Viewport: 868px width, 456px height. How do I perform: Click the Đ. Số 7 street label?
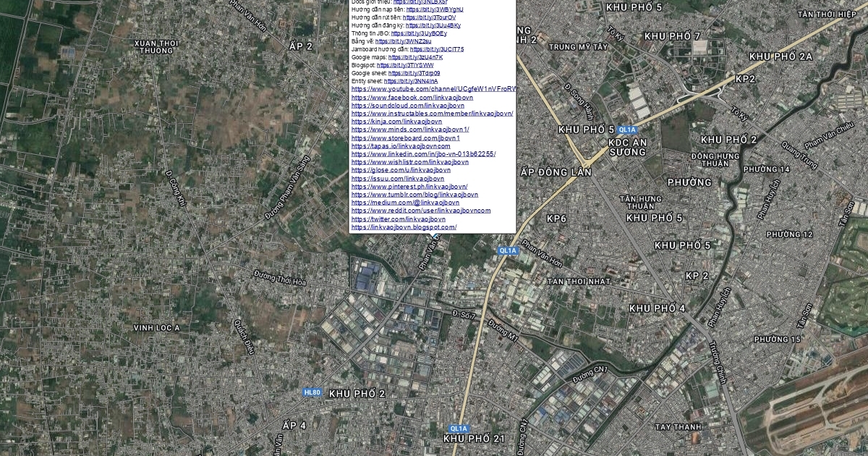tap(464, 314)
